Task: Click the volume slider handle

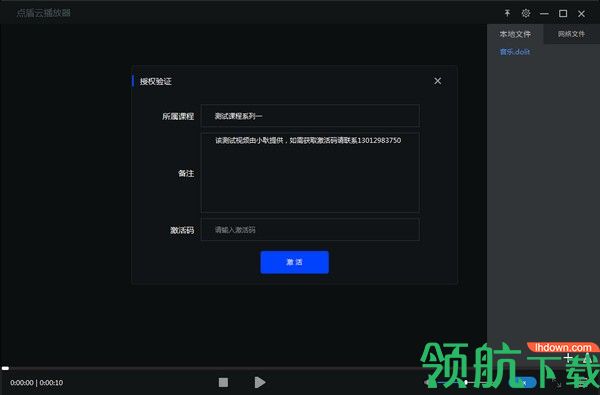Action: [x=466, y=382]
